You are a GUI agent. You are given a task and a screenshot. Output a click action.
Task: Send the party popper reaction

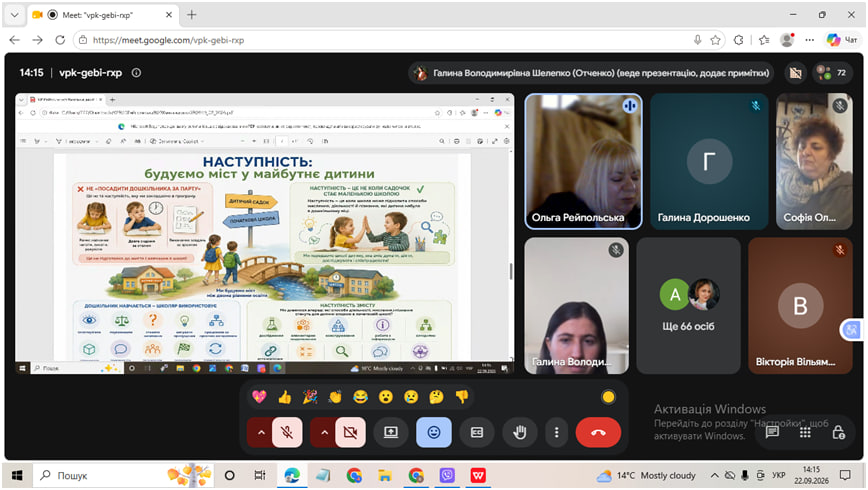pyautogui.click(x=310, y=396)
